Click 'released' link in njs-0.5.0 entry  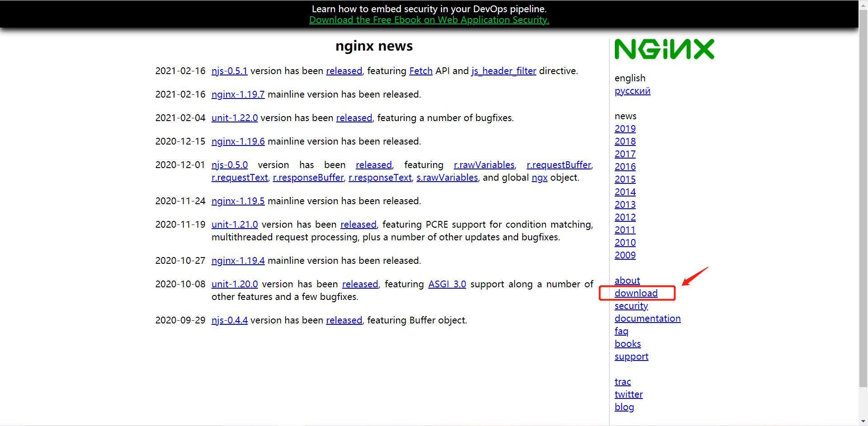point(374,165)
